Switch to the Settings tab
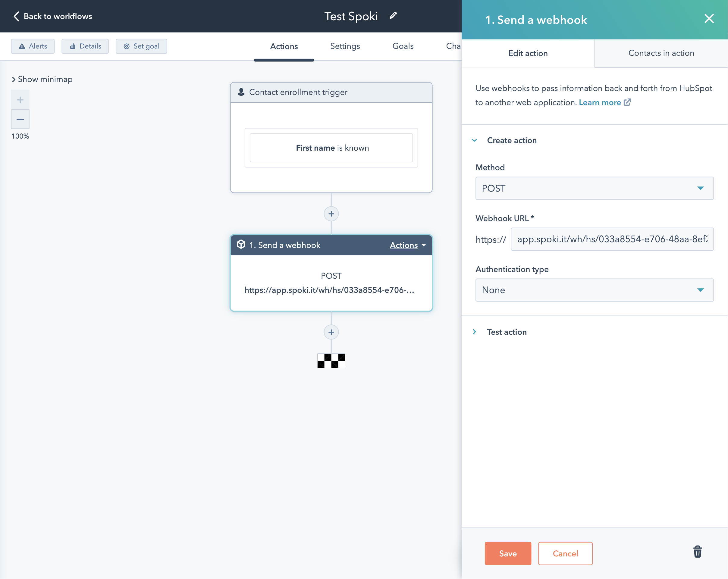Screen dimensions: 728x579 click(x=345, y=46)
